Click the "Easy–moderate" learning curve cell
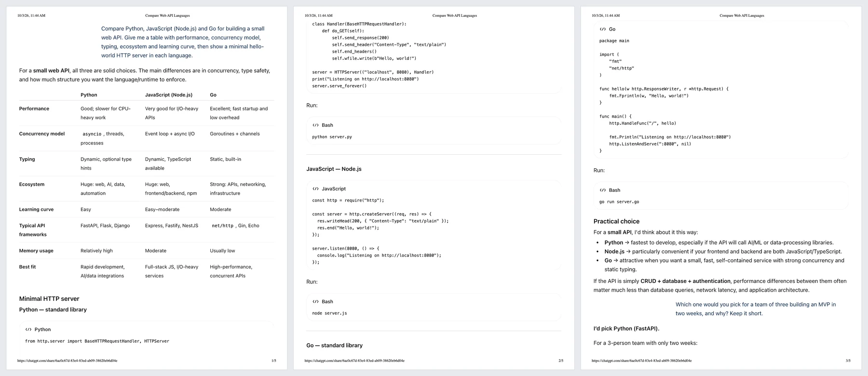The width and height of the screenshot is (868, 376). [x=162, y=210]
